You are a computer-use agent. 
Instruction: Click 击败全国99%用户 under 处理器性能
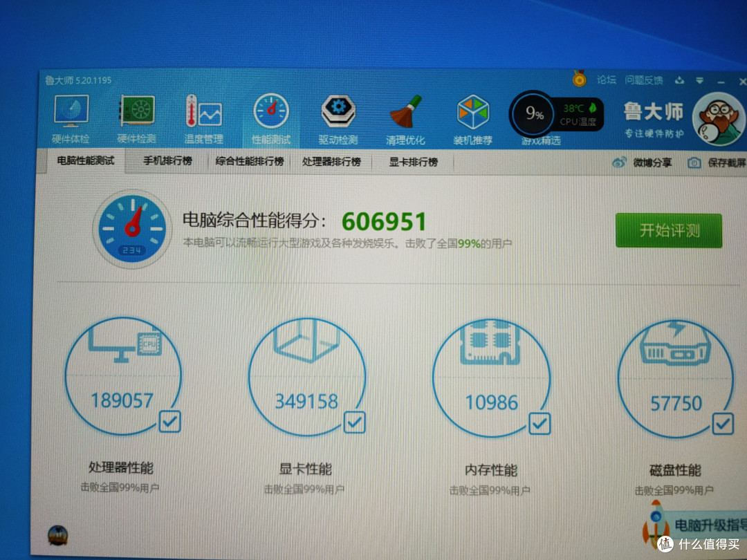tap(120, 487)
